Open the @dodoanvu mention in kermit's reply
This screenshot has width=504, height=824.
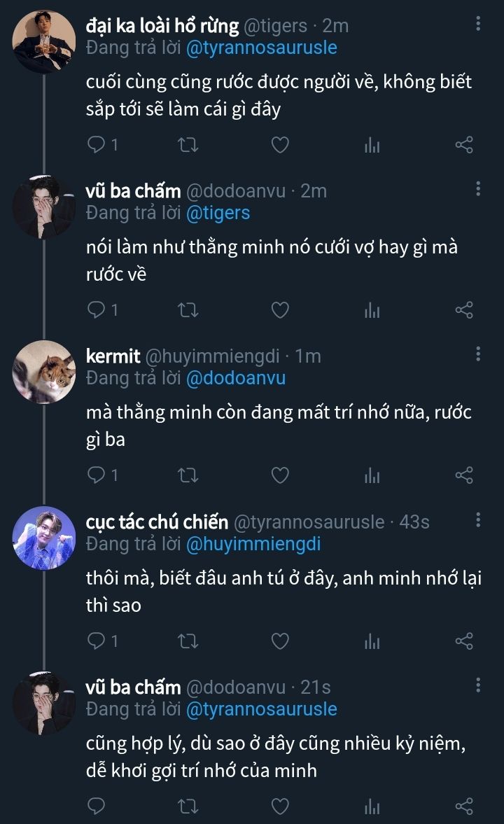235,378
